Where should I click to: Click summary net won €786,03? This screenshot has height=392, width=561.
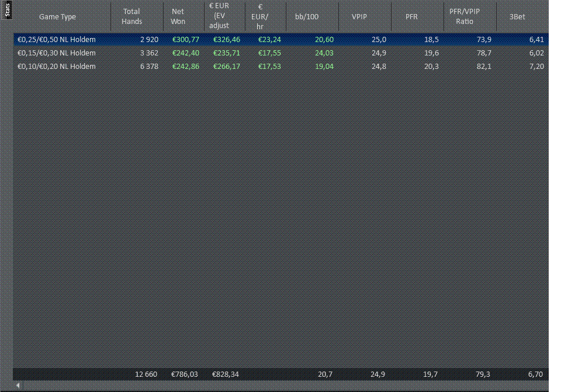point(184,374)
